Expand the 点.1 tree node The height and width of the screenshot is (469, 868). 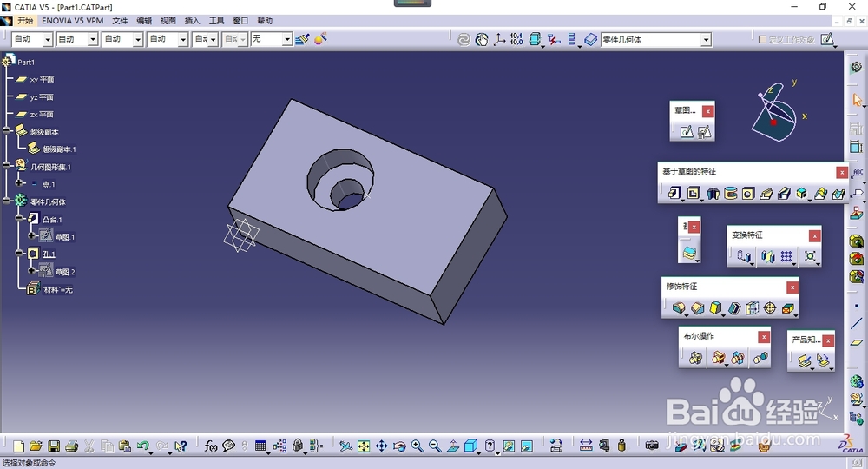(19, 182)
